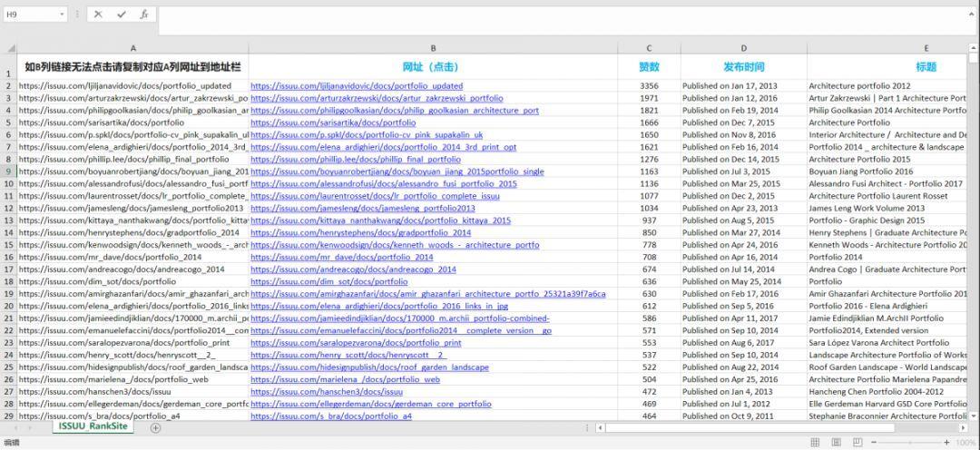Add a new sheet with plus icon
The image size is (980, 450).
[156, 428]
